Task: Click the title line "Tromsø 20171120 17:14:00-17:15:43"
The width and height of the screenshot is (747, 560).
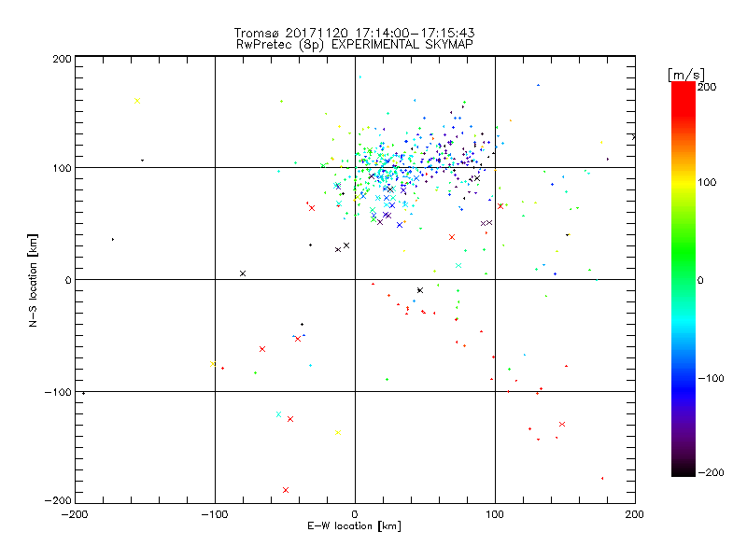Action: (x=354, y=33)
